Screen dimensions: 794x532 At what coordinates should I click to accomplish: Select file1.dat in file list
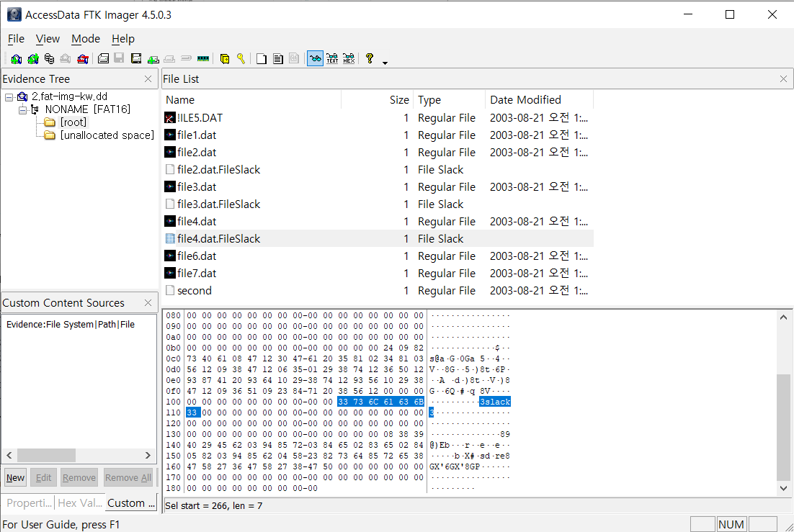click(197, 135)
